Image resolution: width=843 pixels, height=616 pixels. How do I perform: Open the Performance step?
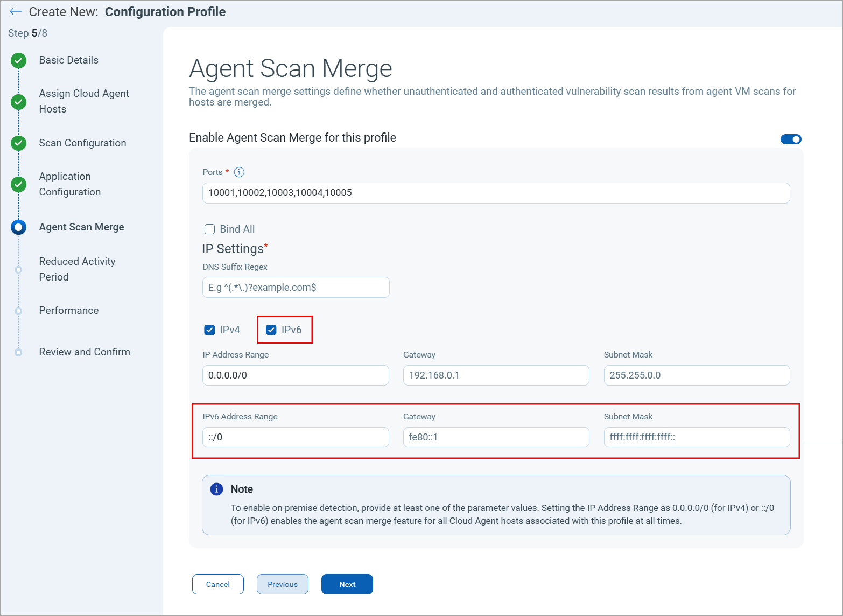(69, 311)
